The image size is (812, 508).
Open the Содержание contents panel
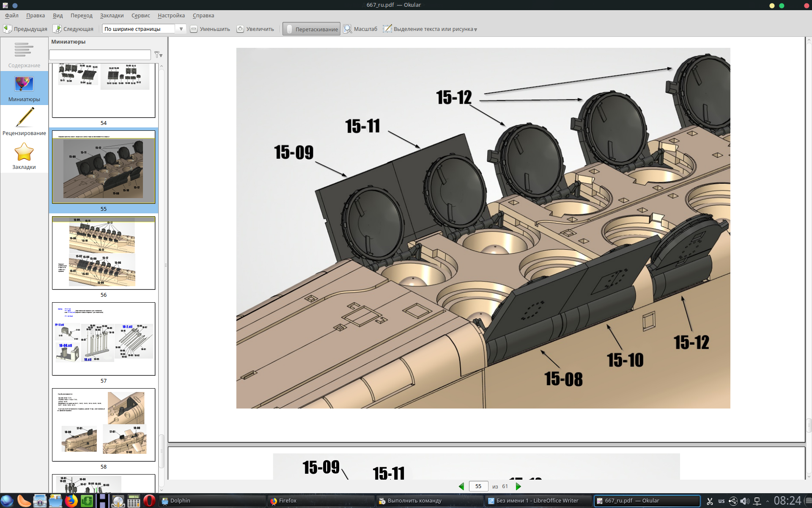24,54
